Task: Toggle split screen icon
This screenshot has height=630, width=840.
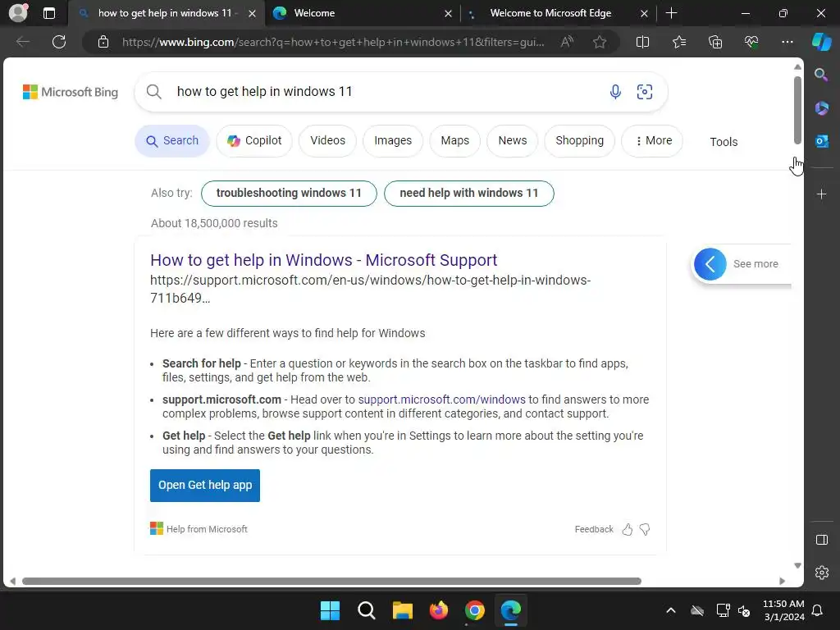Action: pos(642,42)
